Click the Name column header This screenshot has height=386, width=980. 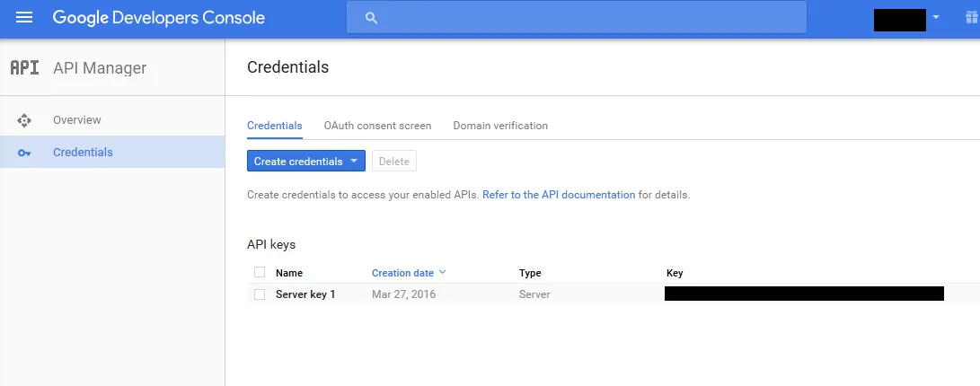coord(288,273)
